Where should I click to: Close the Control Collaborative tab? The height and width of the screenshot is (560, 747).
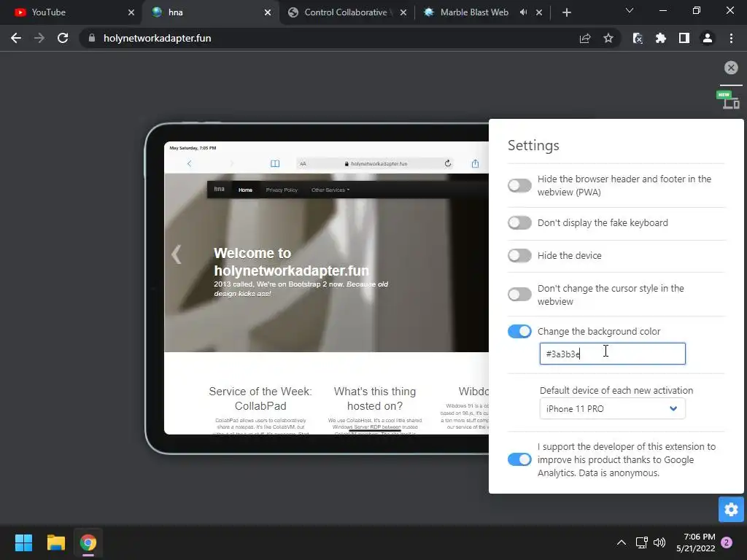[x=403, y=12]
